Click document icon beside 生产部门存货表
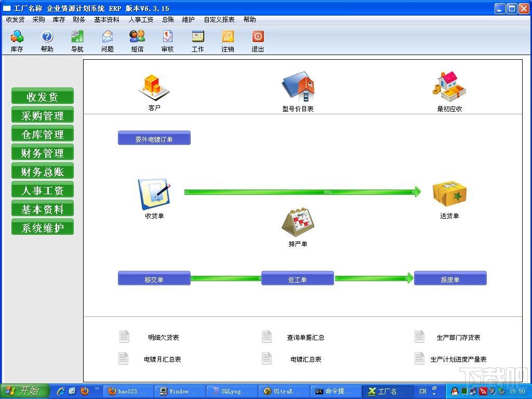Image resolution: width=532 pixels, height=399 pixels. pyautogui.click(x=419, y=337)
